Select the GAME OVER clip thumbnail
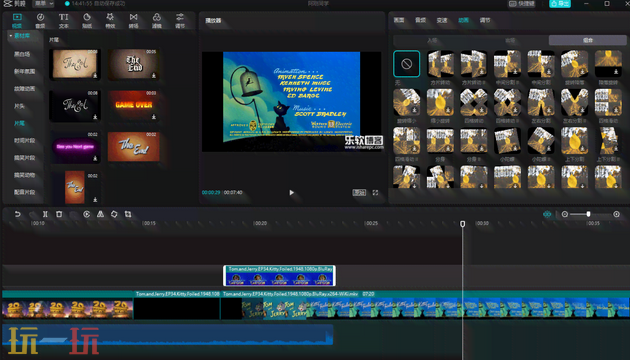The image size is (630, 360). pos(133,105)
